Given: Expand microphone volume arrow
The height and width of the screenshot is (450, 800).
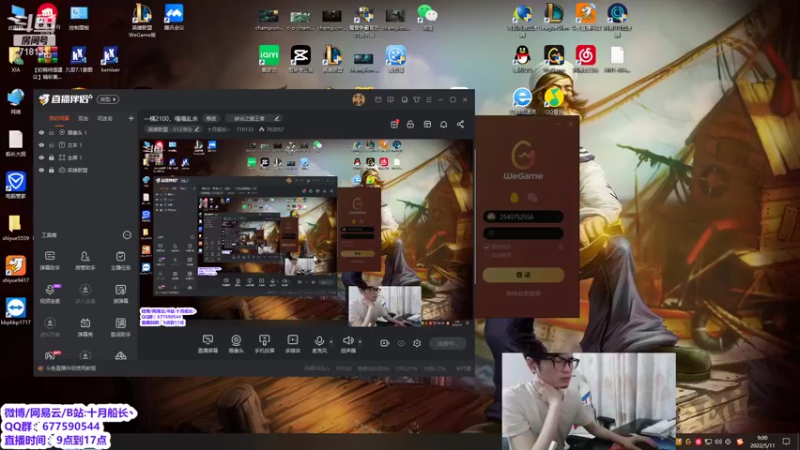Looking at the screenshot, I should click(331, 341).
